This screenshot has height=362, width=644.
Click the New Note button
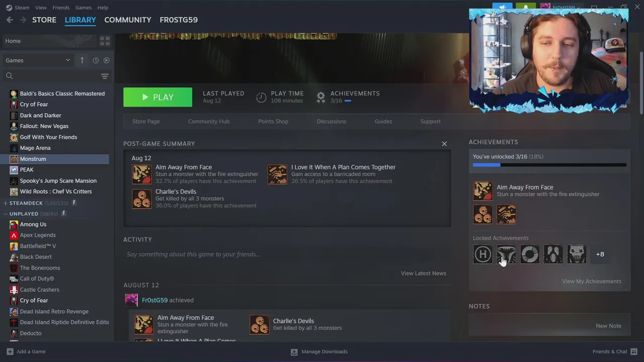(608, 326)
